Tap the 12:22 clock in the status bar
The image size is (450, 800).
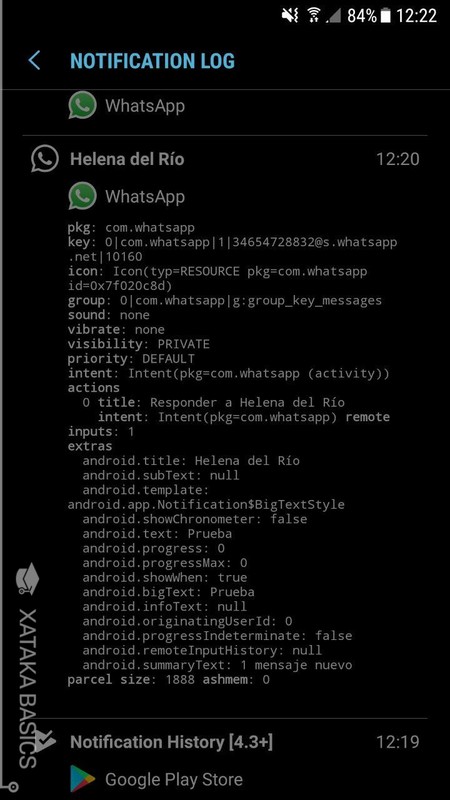coord(416,16)
